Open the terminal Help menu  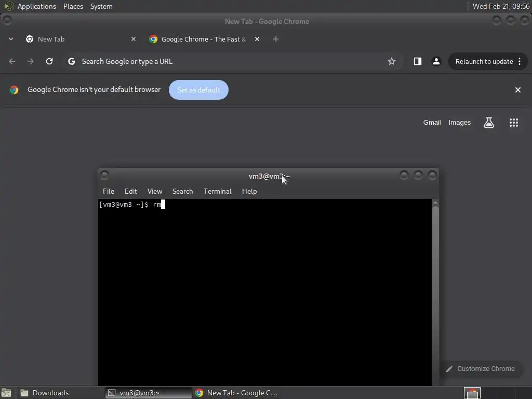coord(249,191)
